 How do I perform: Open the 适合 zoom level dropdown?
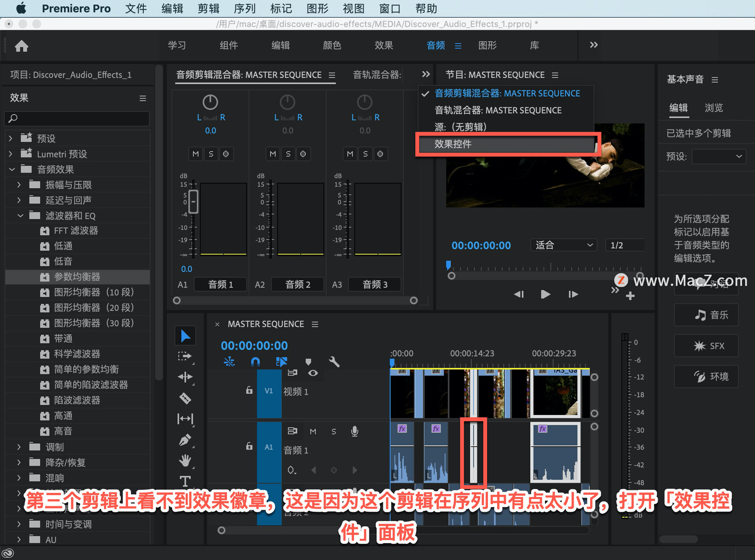click(x=563, y=245)
